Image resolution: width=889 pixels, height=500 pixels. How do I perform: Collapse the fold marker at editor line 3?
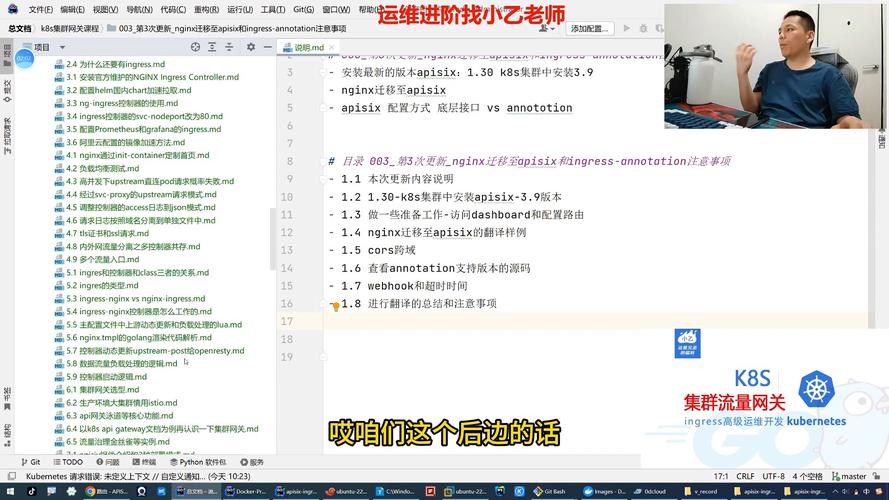coord(324,73)
